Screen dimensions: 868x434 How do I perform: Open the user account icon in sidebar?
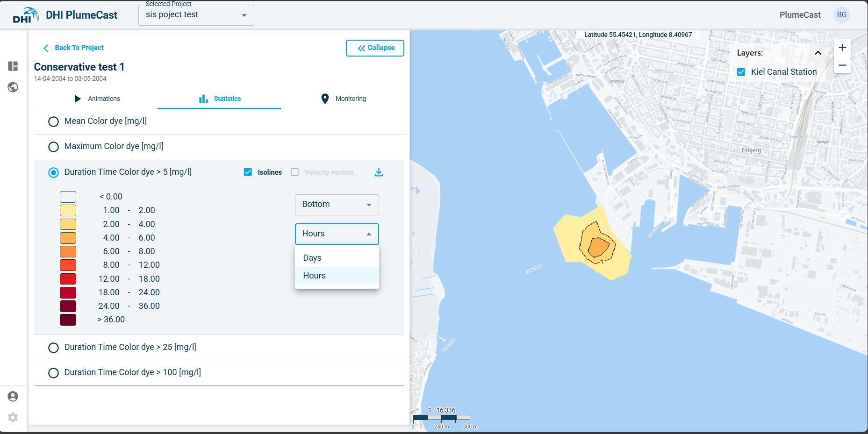pos(13,397)
